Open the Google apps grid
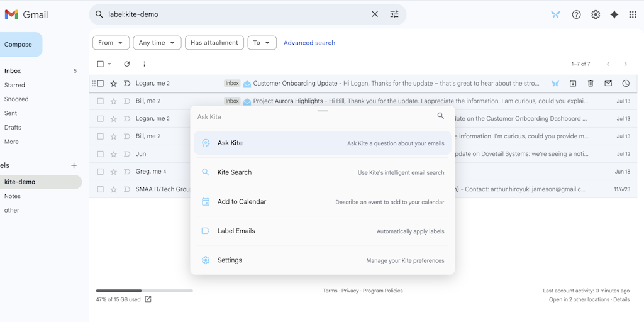644x322 pixels. point(633,14)
